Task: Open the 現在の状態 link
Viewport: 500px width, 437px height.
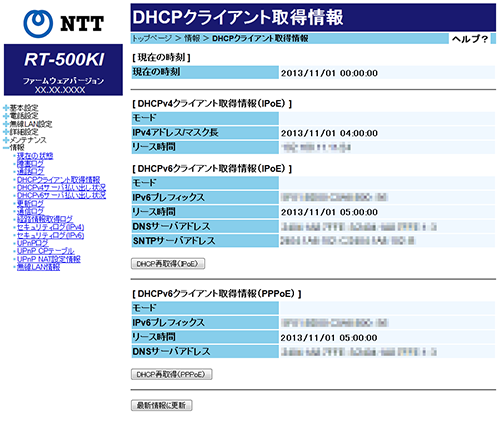Action: (35, 156)
